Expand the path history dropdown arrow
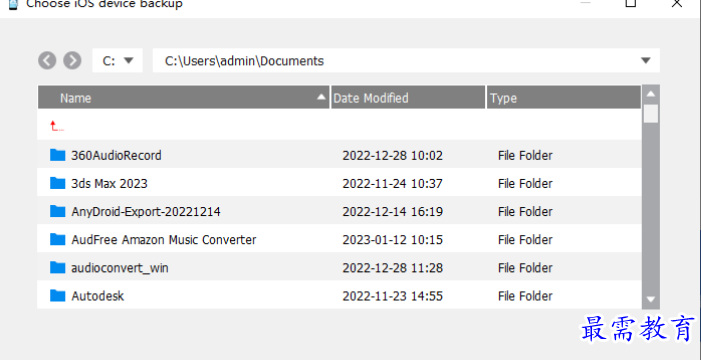 coord(646,61)
